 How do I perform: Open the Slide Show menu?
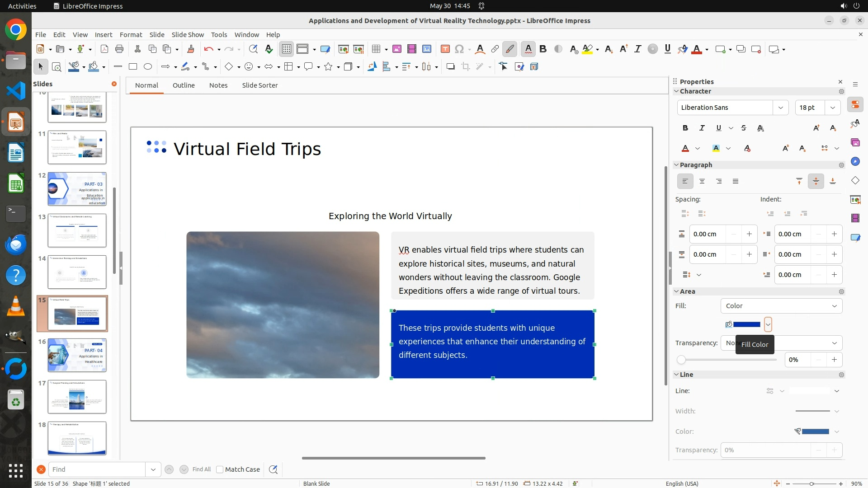[x=188, y=35]
